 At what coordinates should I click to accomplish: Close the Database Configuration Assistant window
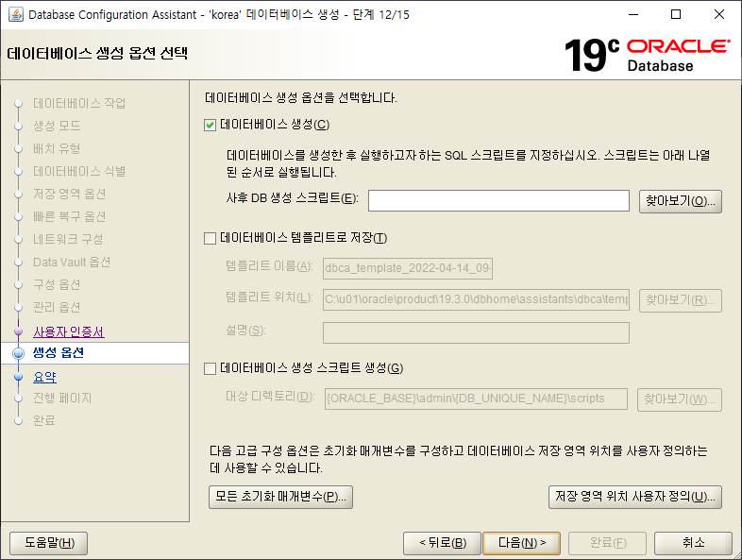tap(719, 15)
